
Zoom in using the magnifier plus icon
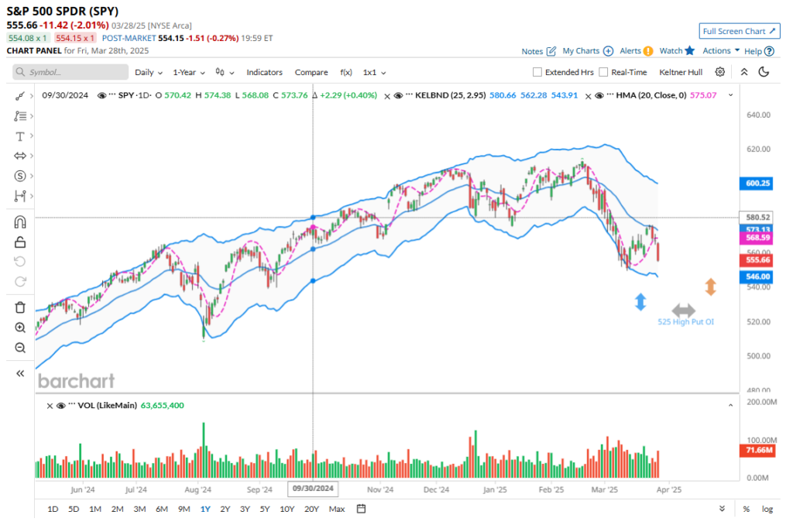tap(21, 328)
